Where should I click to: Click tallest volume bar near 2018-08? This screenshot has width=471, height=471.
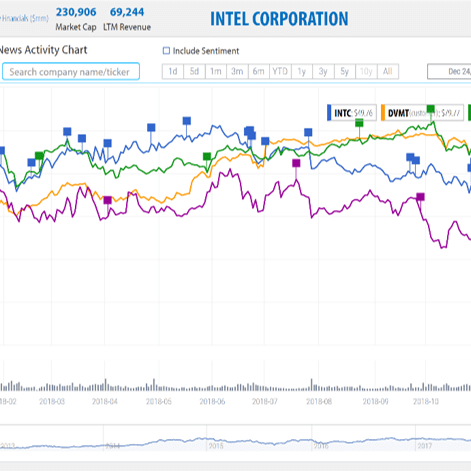click(x=312, y=385)
